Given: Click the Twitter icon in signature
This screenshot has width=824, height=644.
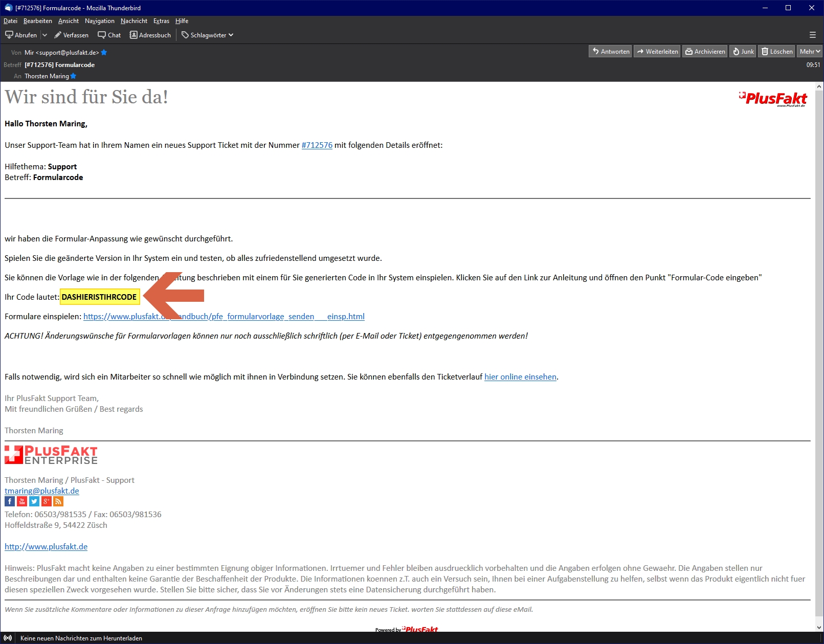Looking at the screenshot, I should tap(34, 501).
